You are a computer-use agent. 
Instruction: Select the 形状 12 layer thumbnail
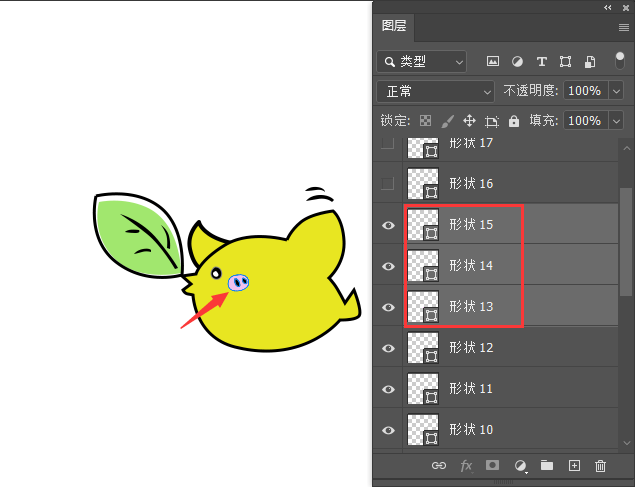pos(423,348)
